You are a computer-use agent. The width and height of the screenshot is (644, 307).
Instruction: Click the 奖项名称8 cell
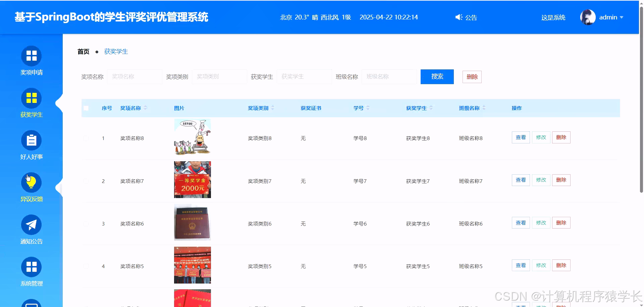click(132, 138)
